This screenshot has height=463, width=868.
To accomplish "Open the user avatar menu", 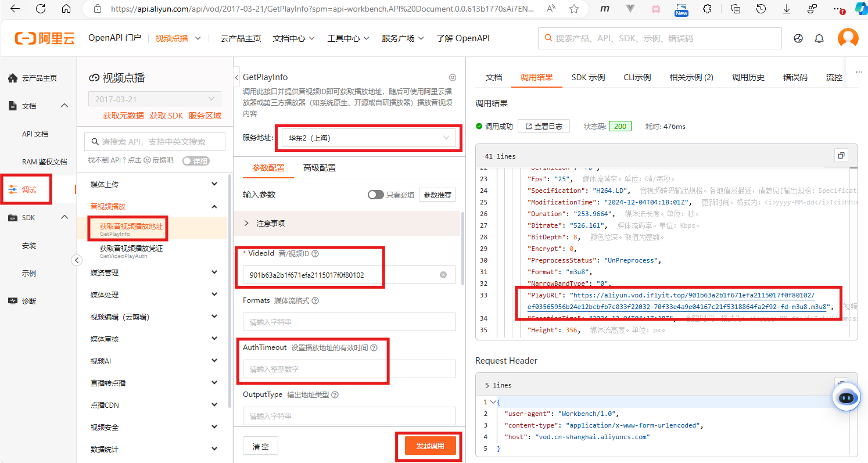I will click(x=848, y=38).
